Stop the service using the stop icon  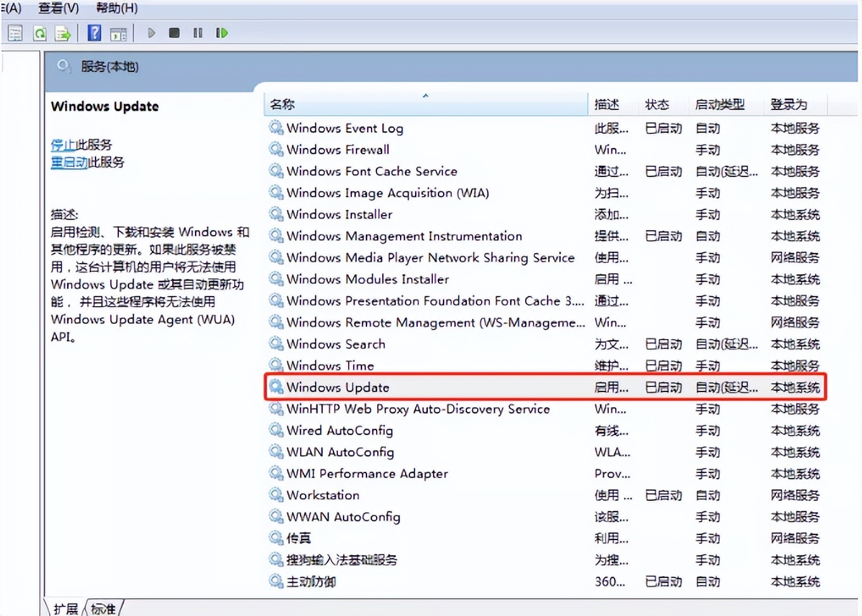[x=174, y=33]
